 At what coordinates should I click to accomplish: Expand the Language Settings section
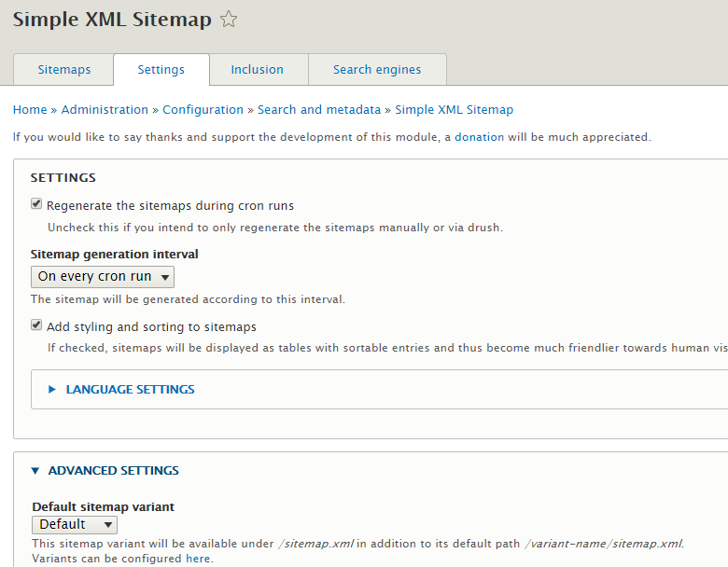pos(130,389)
